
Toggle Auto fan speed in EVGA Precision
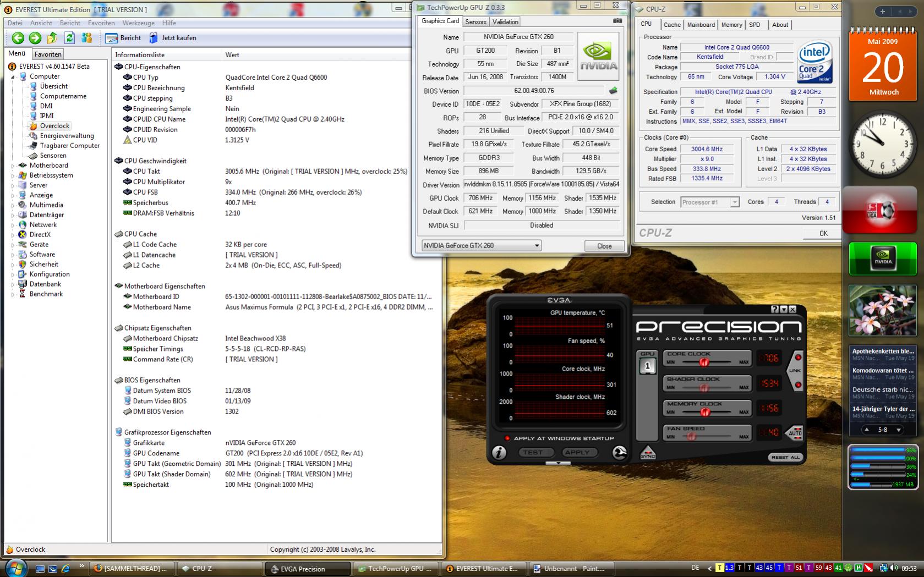click(x=795, y=432)
